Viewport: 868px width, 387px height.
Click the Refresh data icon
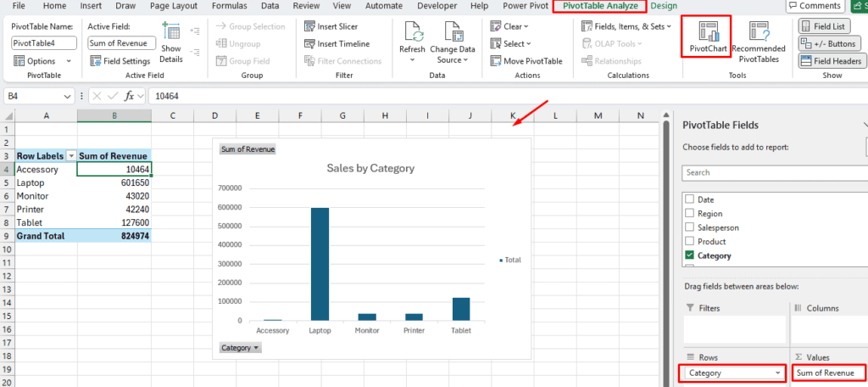coord(412,31)
